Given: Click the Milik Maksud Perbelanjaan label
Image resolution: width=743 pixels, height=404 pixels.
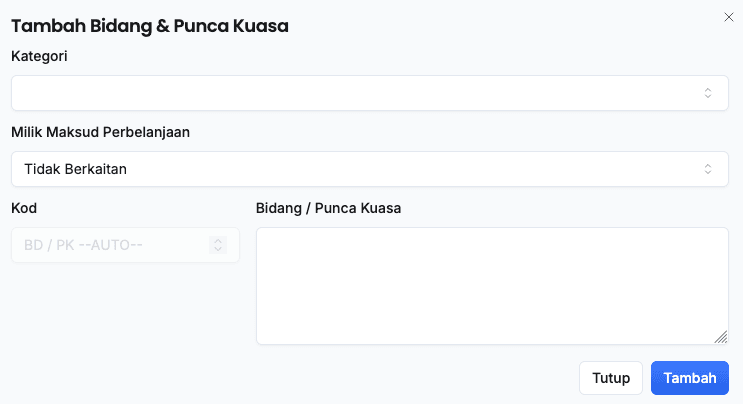Looking at the screenshot, I should click(x=100, y=132).
